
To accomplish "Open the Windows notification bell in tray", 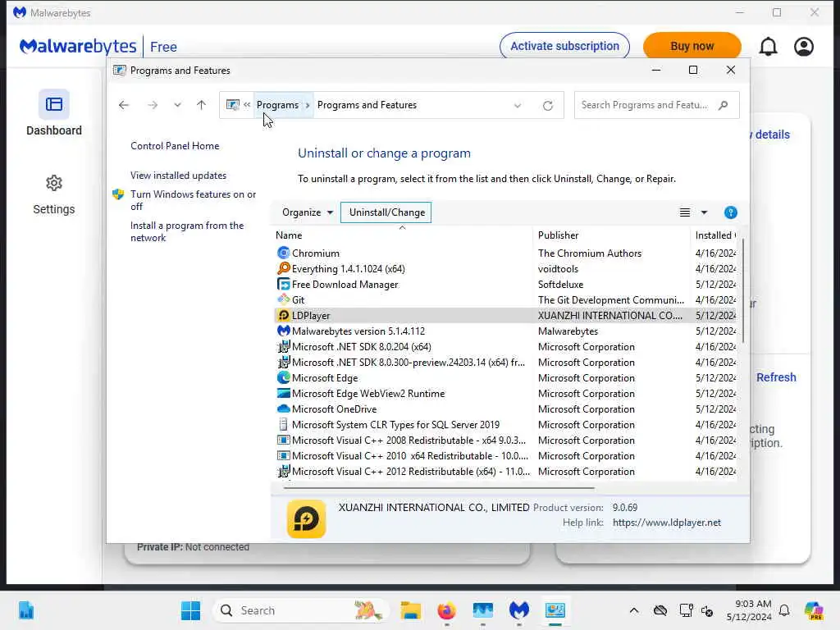I will [784, 610].
